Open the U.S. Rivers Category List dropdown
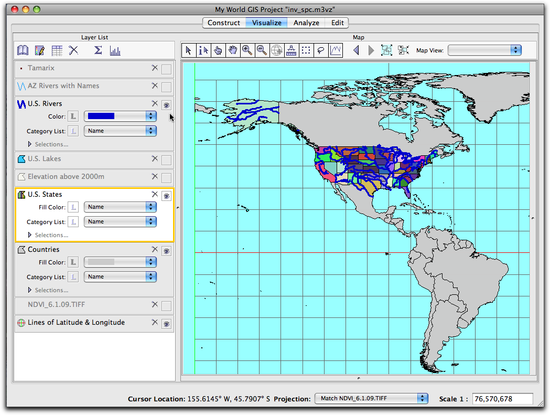The width and height of the screenshot is (550, 415). [120, 131]
